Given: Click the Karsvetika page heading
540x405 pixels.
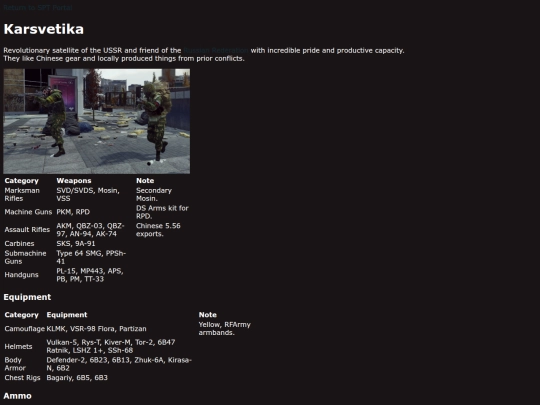Looking at the screenshot, I should pyautogui.click(x=44, y=29).
